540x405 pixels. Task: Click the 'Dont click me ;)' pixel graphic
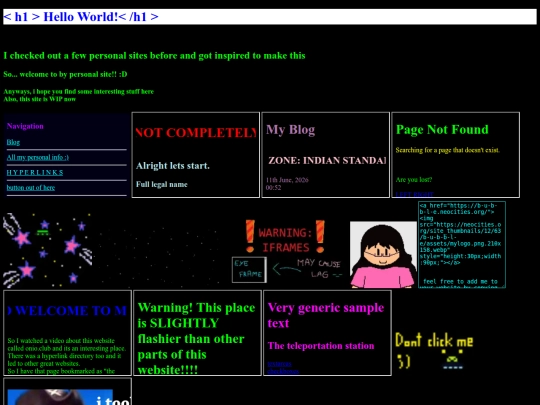pos(434,351)
